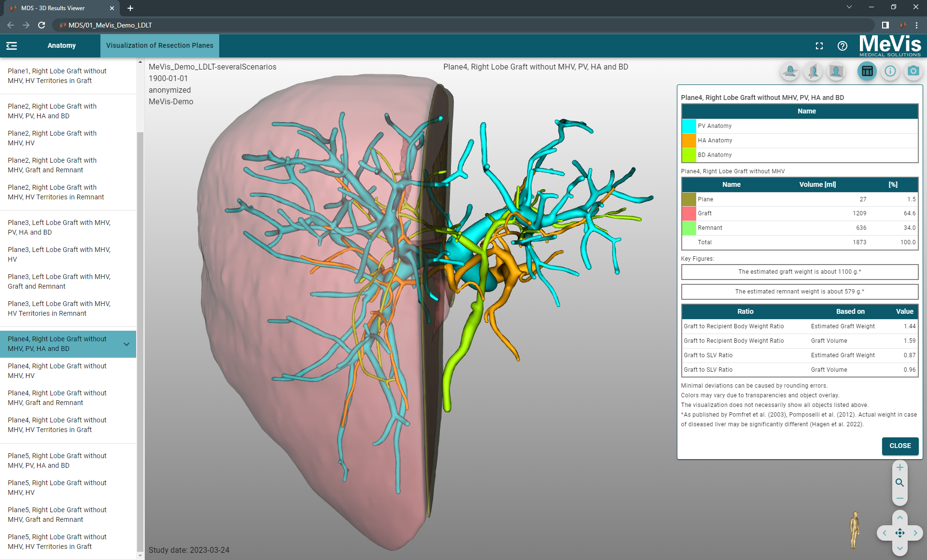
Task: Select Plane3 with MHV, Graft and Remnant
Action: pyautogui.click(x=68, y=281)
